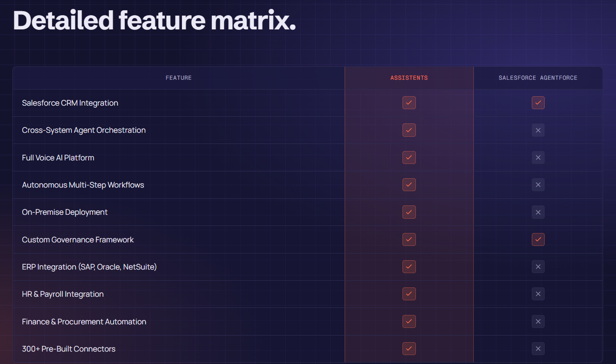
Task: Click Assistents checkmark for HR & Payroll Integration
Action: (x=409, y=294)
